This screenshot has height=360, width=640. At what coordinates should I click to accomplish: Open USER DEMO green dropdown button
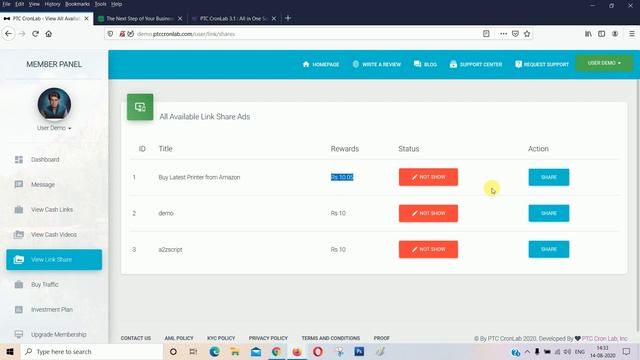[604, 63]
